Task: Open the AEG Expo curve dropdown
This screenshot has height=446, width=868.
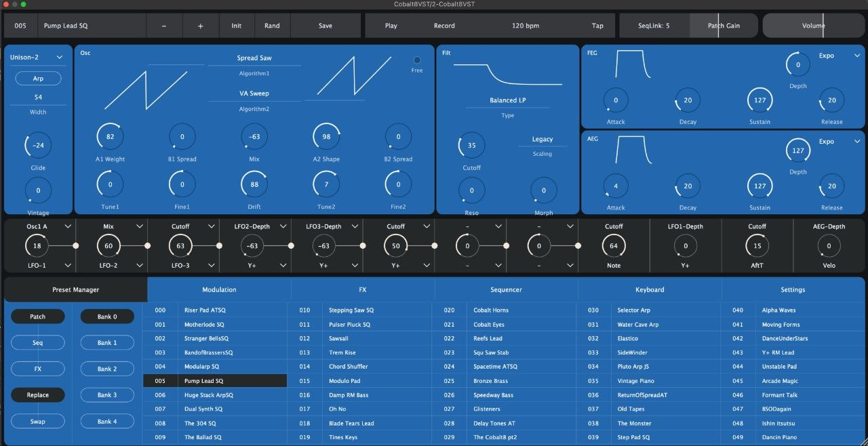Action: click(x=839, y=142)
